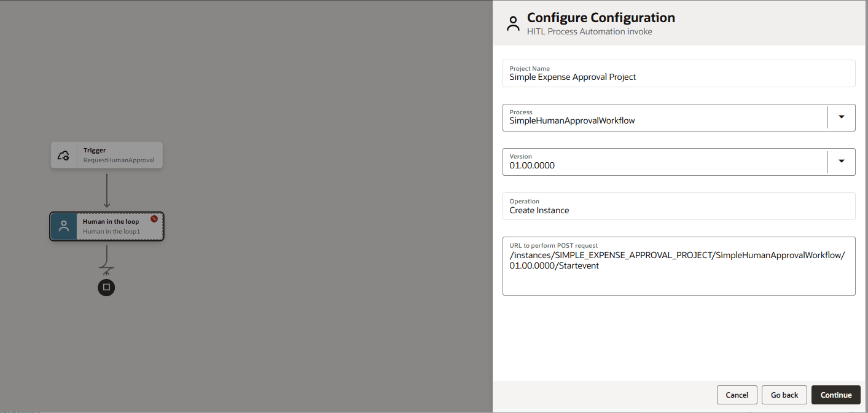Screen dimensions: 868x413
Task: Expand the SimpleHumanApprovalWorkflow process selector
Action: (x=841, y=117)
